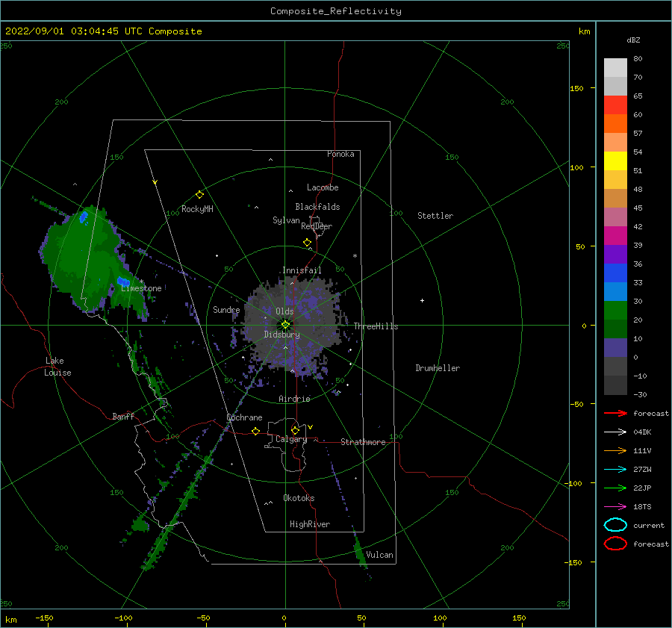Click the cyan current ellipse icon
672x628 pixels.
615,525
